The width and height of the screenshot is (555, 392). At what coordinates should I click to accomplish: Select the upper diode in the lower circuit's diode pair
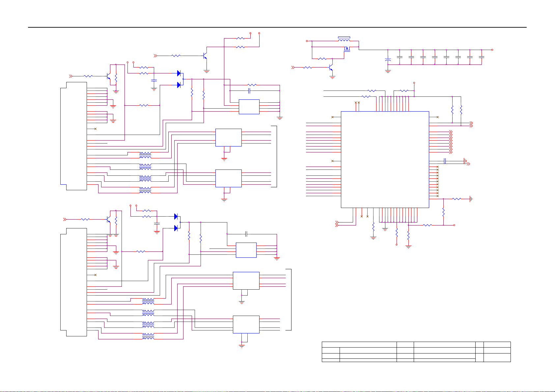coord(176,216)
